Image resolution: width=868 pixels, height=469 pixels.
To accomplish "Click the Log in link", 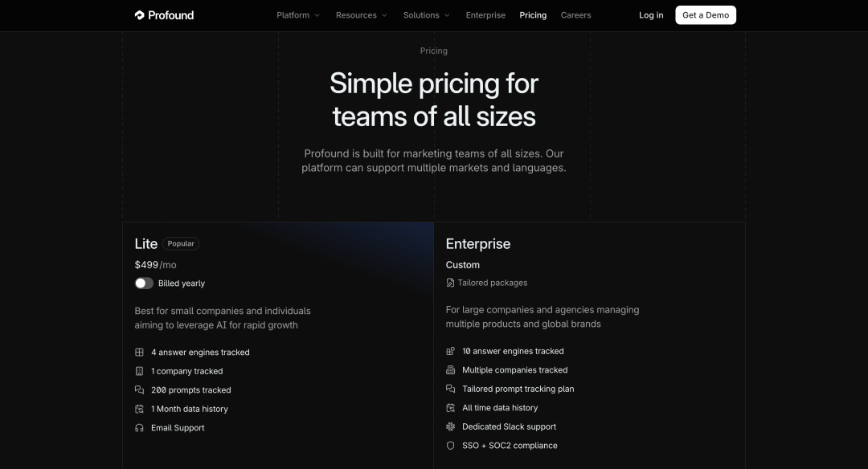I will (x=651, y=15).
